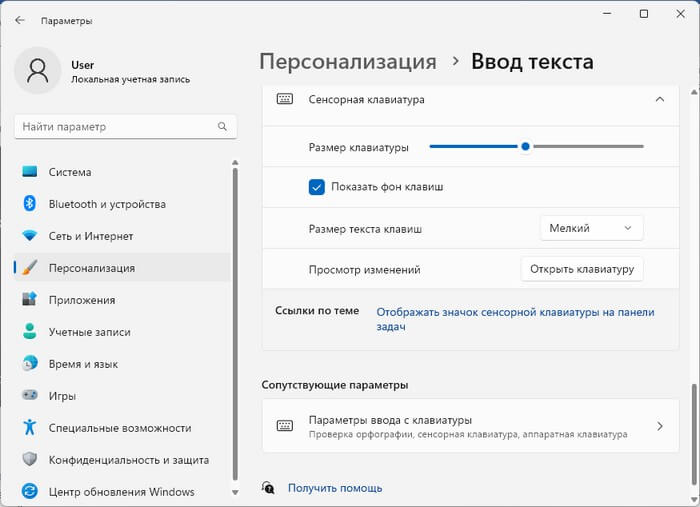Select Время и язык category
Image resolution: width=700 pixels, height=507 pixels.
click(122, 364)
